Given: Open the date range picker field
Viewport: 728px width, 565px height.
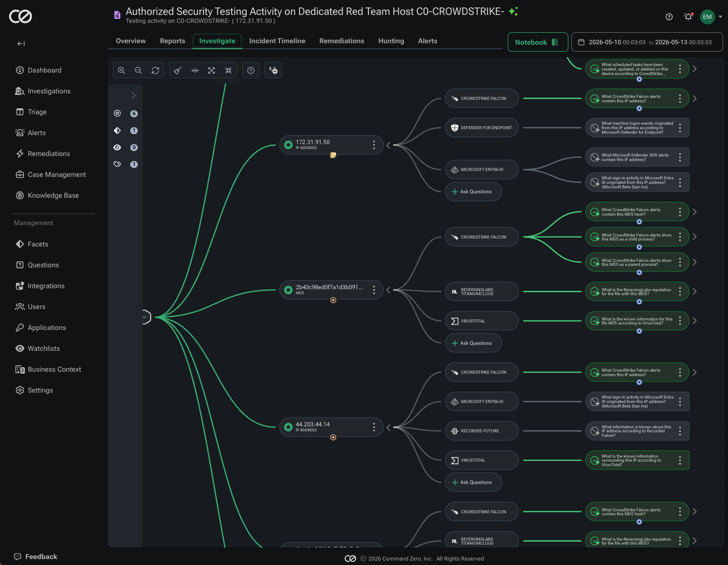Looking at the screenshot, I should pos(647,42).
